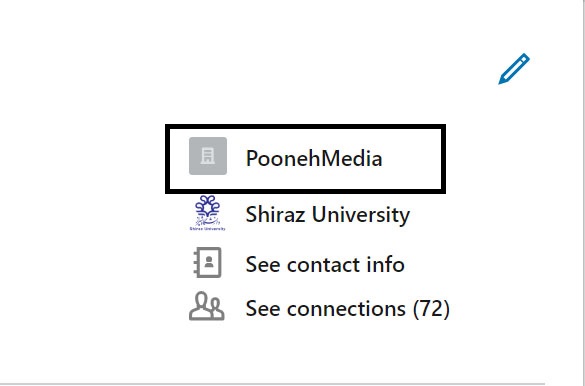Show See connections (72) list
Image resolution: width=585 pixels, height=386 pixels.
[348, 308]
